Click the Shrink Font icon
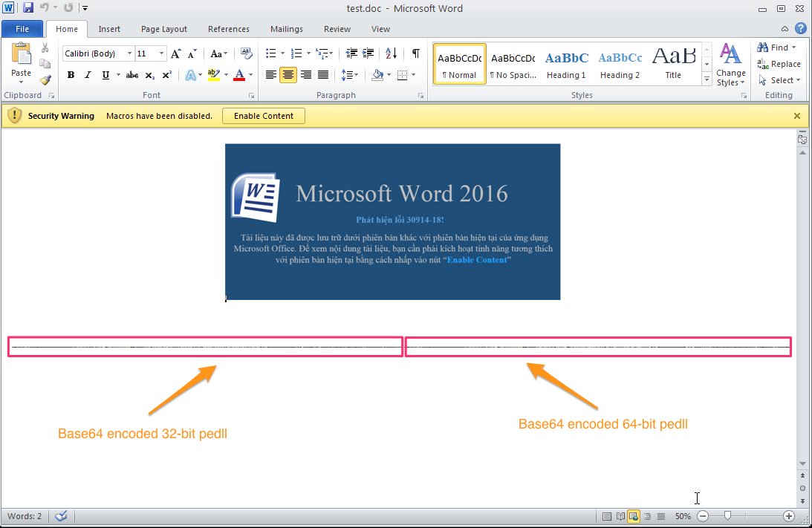The width and height of the screenshot is (812, 528). (x=192, y=53)
